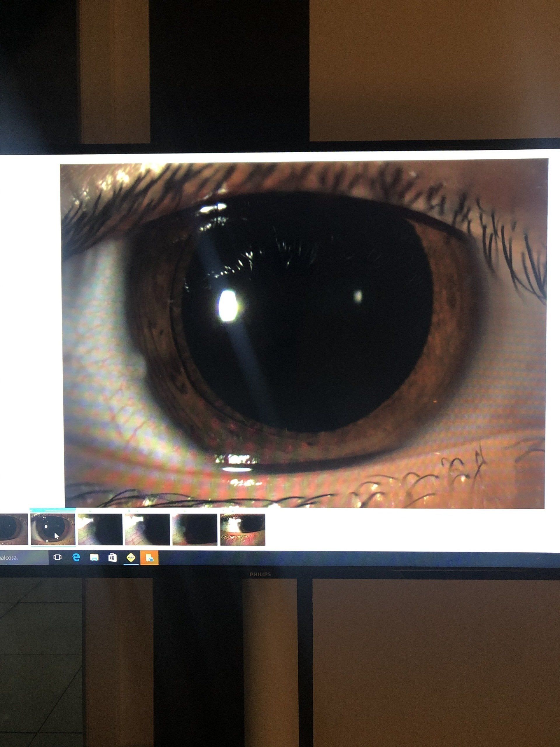This screenshot has width=560, height=747.
Task: Click the small marker above fourth thumbnail
Action: (129, 511)
